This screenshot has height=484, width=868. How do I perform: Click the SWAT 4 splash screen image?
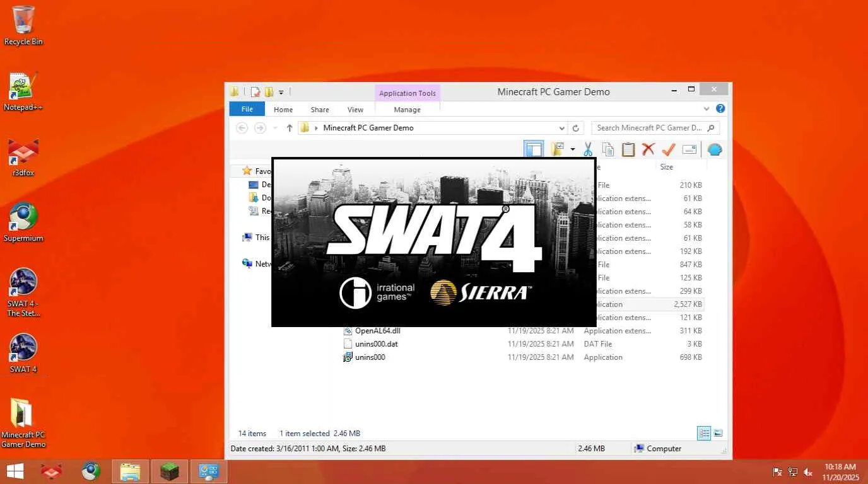pyautogui.click(x=434, y=242)
